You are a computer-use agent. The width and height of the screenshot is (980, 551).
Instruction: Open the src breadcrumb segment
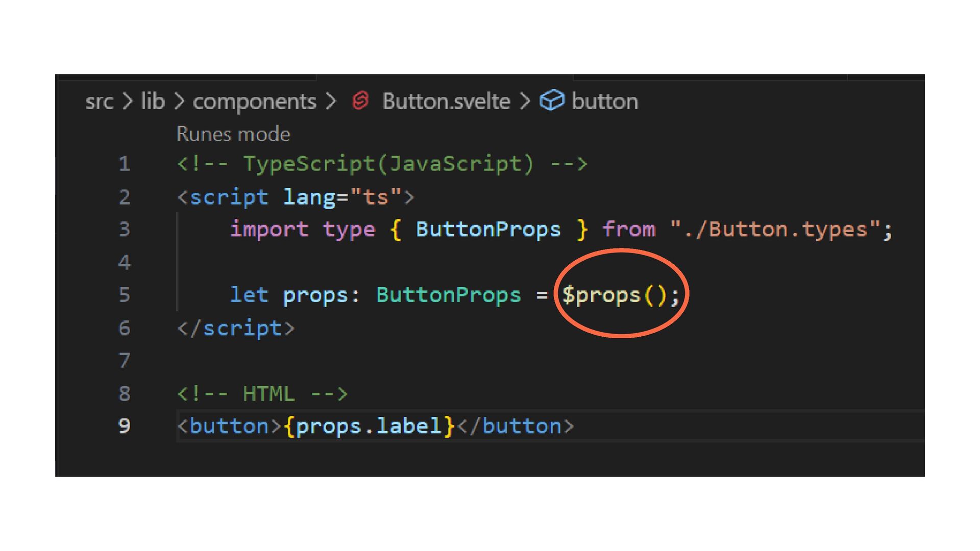99,102
